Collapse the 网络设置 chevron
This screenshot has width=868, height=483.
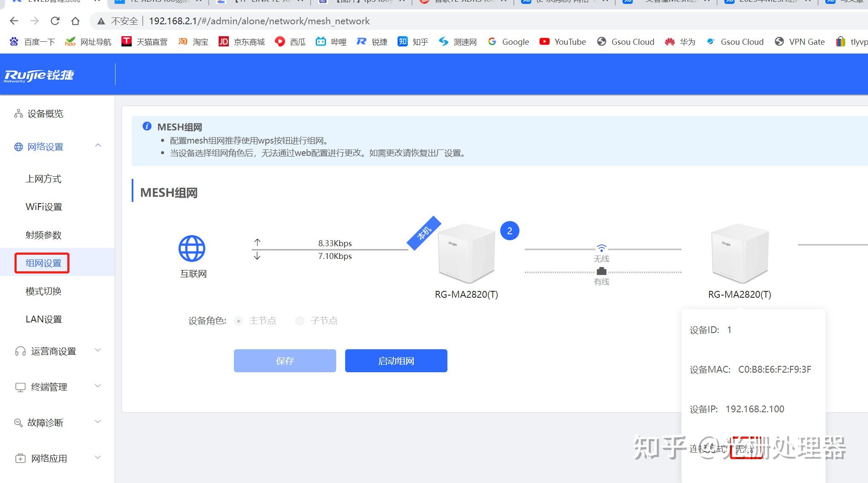click(98, 146)
